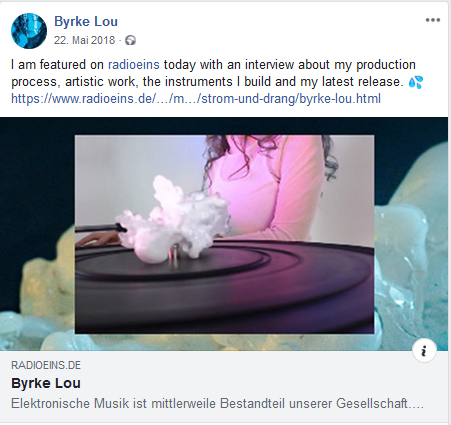Follow the radioeins page mention link

[x=134, y=64]
